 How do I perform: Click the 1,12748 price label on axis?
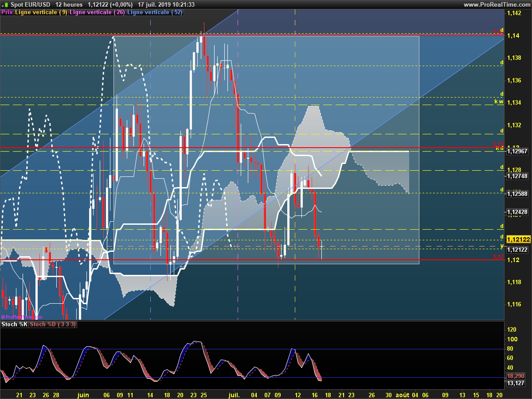coord(517,176)
